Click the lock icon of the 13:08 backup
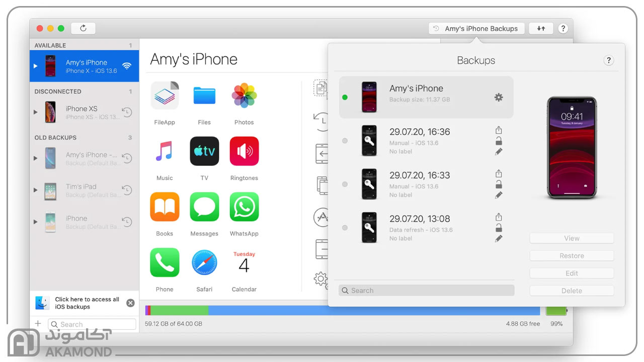The height and width of the screenshot is (362, 644). click(x=499, y=228)
